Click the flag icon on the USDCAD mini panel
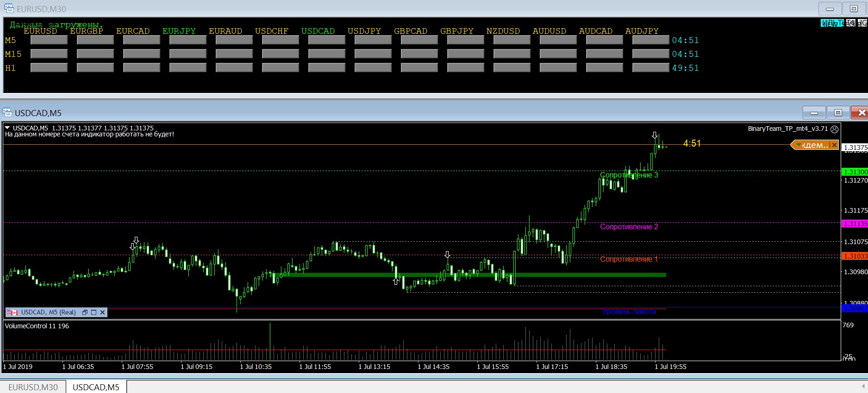This screenshot has height=393, width=868. [x=12, y=313]
